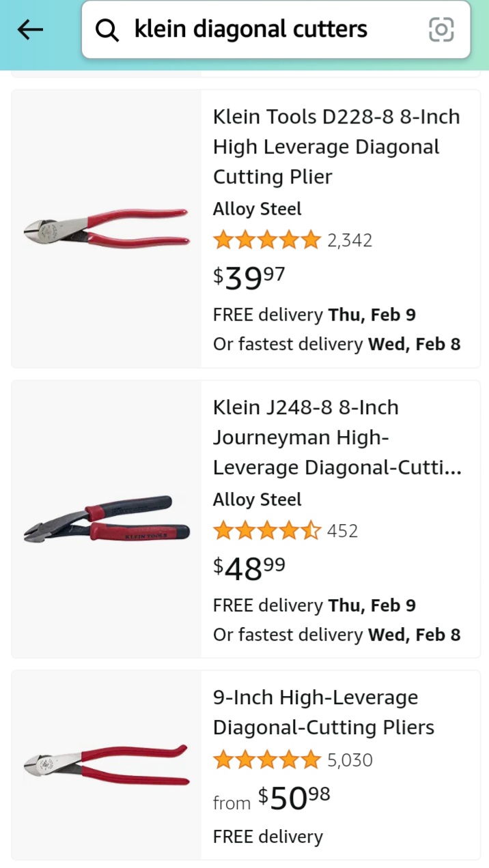Tap the back arrow icon
The width and height of the screenshot is (489, 868).
[30, 29]
